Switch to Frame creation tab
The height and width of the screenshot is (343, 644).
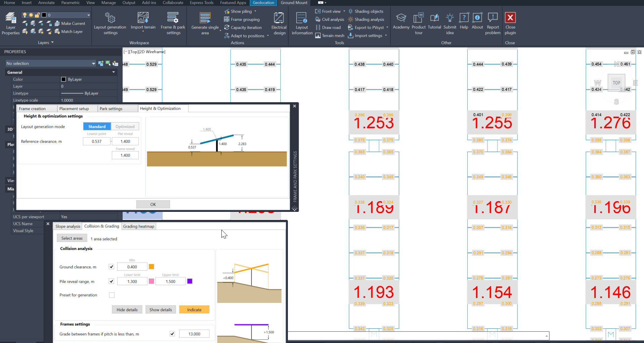point(36,109)
